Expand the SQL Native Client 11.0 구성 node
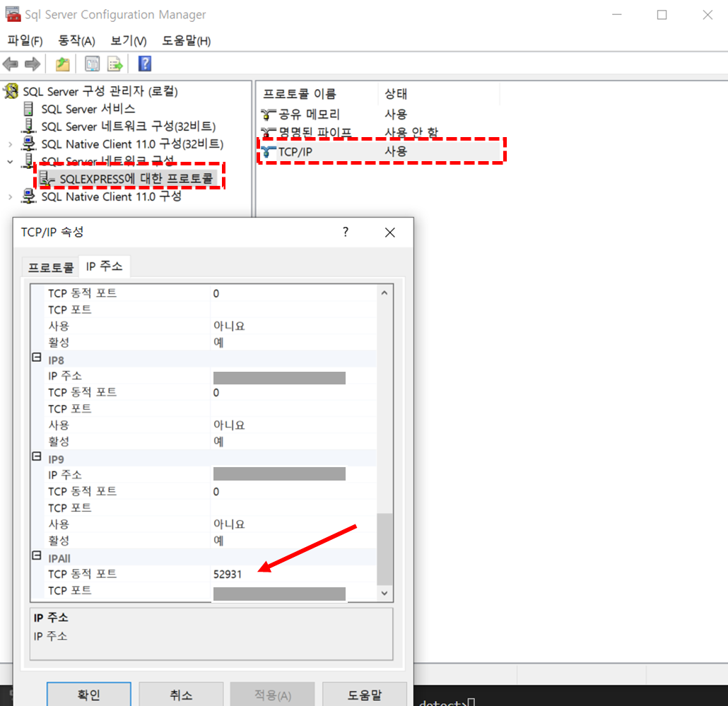 [x=10, y=197]
